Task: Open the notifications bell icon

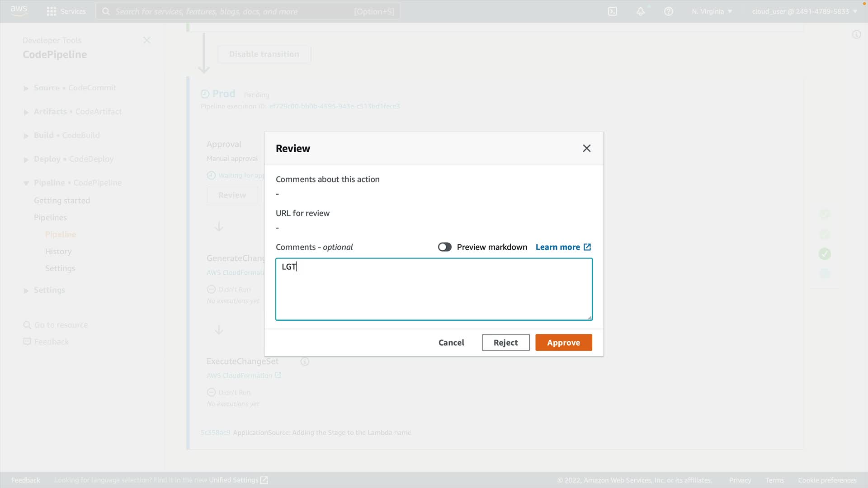Action: [641, 11]
